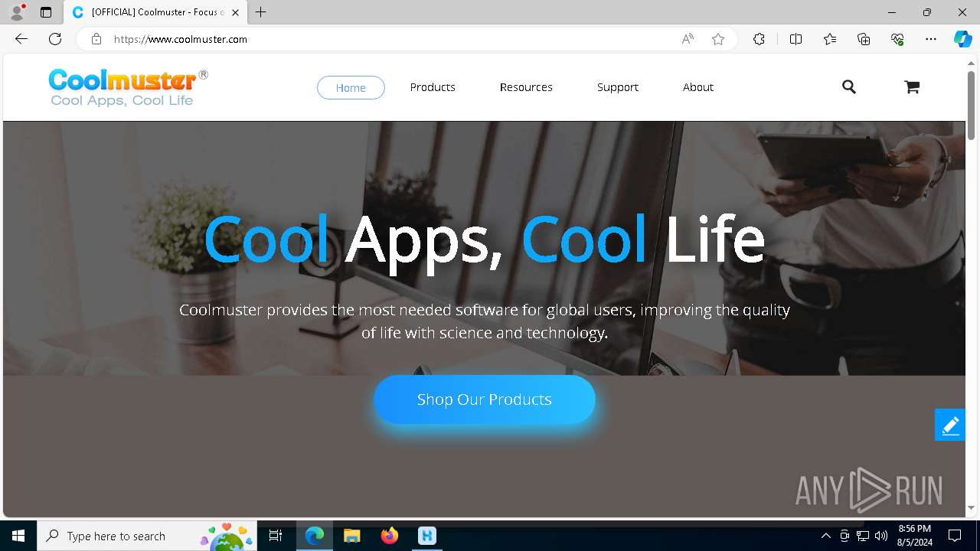Viewport: 980px width, 551px height.
Task: Launch Firefox from the taskbar
Action: click(x=390, y=536)
